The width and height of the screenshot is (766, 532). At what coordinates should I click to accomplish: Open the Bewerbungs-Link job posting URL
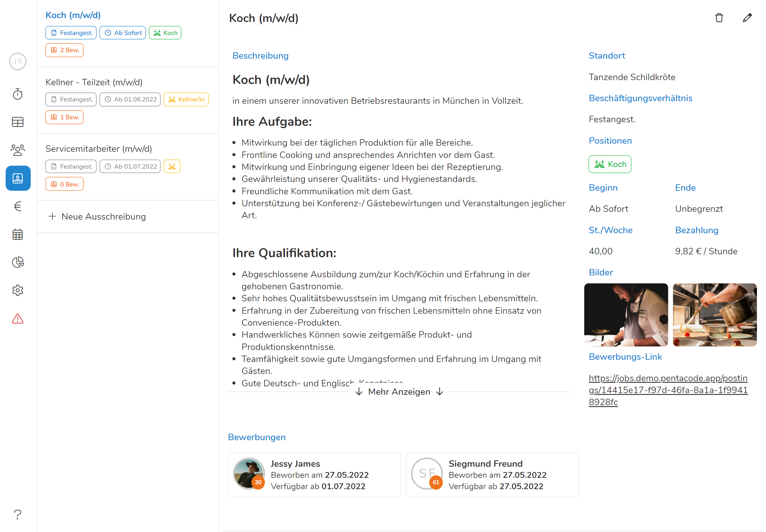click(x=668, y=390)
